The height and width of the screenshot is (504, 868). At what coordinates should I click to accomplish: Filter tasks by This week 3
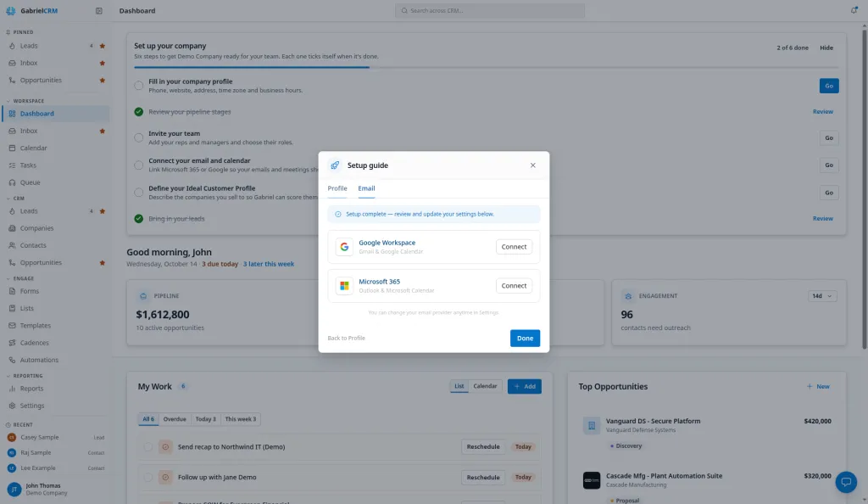click(x=240, y=419)
